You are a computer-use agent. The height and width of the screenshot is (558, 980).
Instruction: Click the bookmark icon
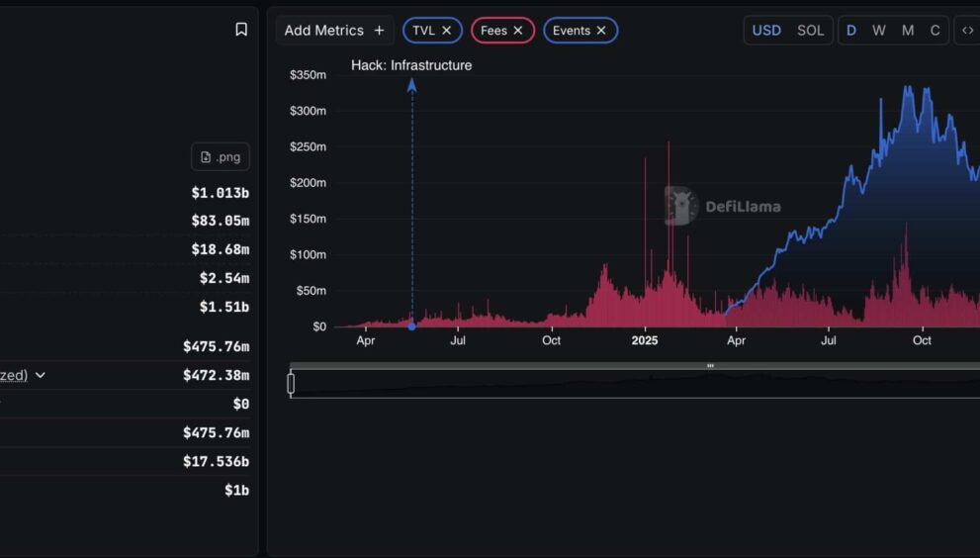click(x=241, y=30)
